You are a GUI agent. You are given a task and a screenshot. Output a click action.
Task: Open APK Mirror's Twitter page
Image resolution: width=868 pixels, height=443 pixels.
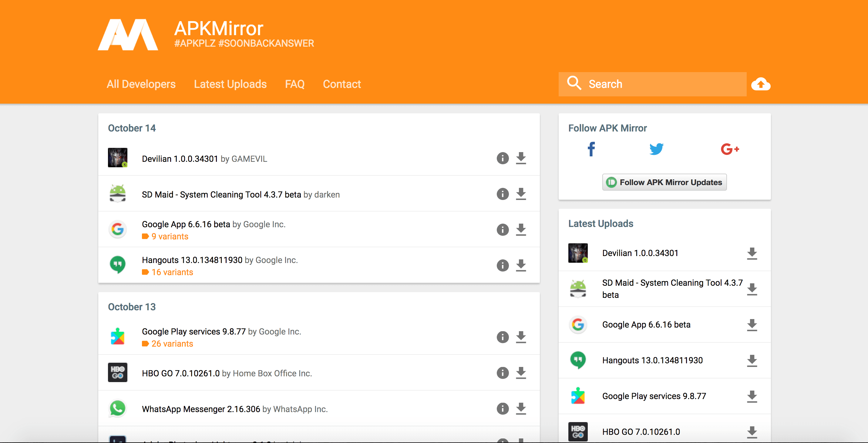(x=656, y=149)
